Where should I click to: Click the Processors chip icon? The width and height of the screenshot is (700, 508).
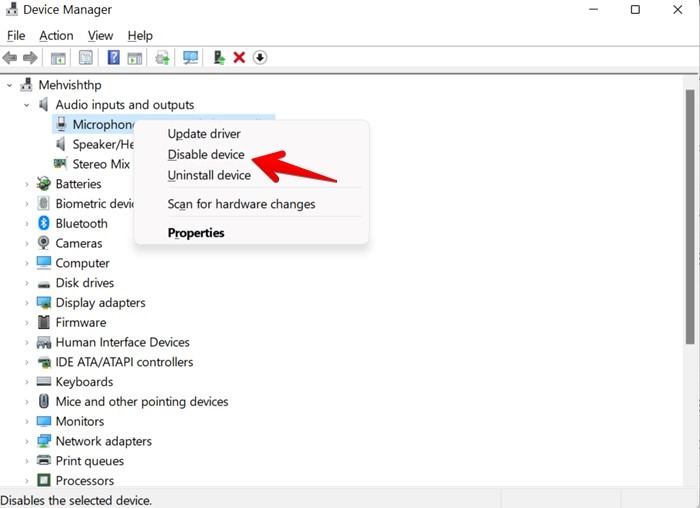pos(44,480)
